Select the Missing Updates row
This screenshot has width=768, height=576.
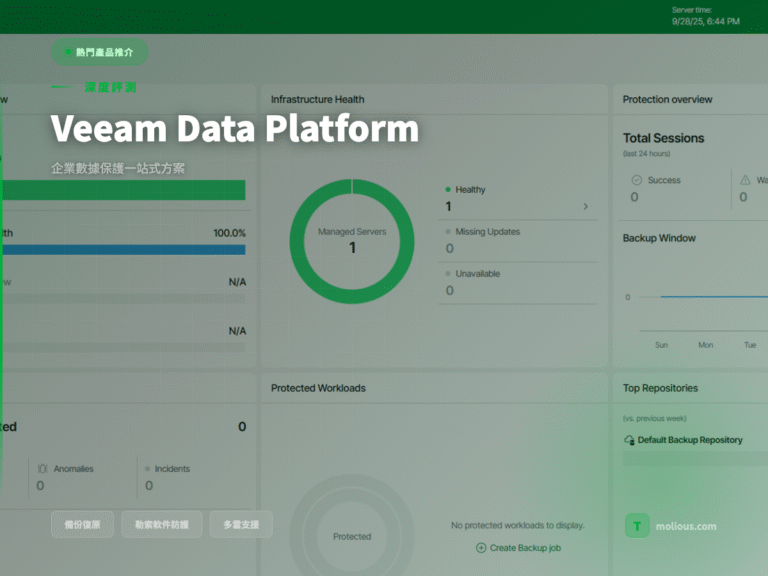tap(518, 241)
